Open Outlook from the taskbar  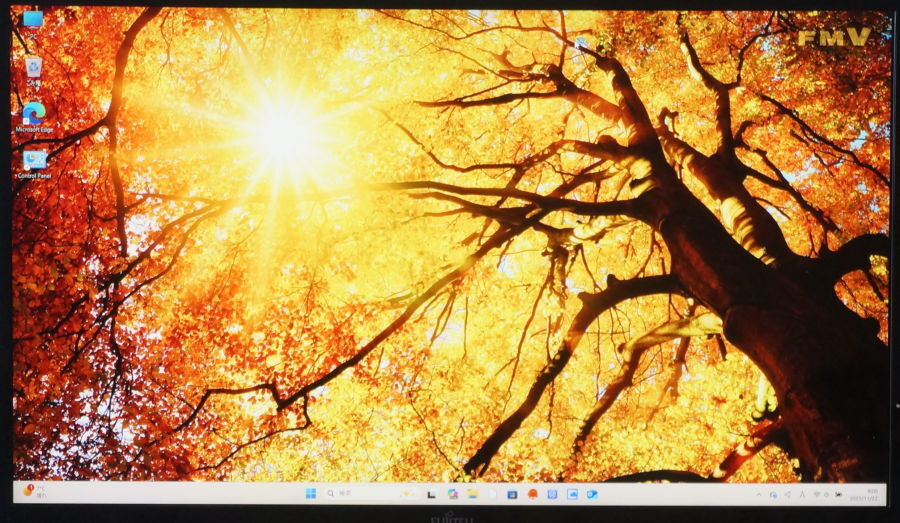click(x=592, y=494)
